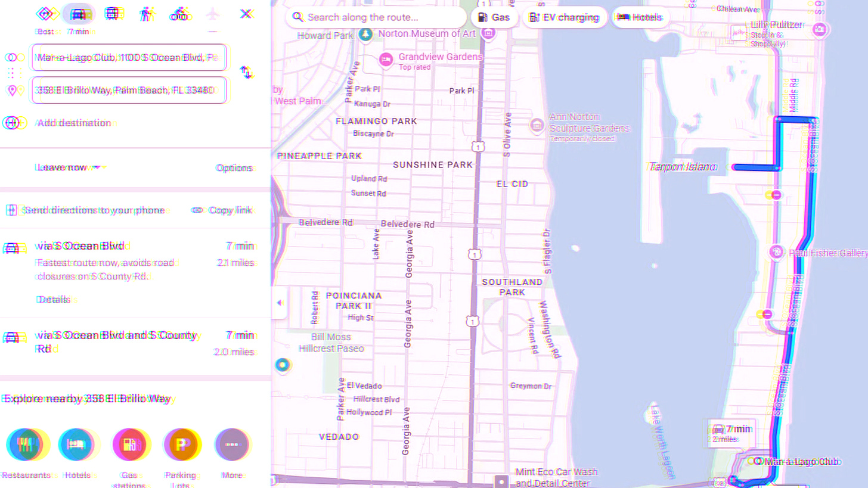Filter route by Hotels chip

coord(640,17)
